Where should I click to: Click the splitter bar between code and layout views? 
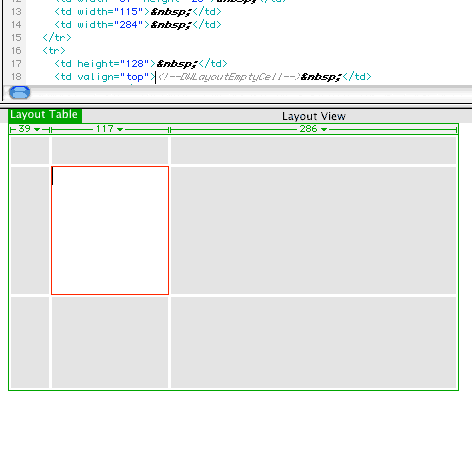coord(236,105)
